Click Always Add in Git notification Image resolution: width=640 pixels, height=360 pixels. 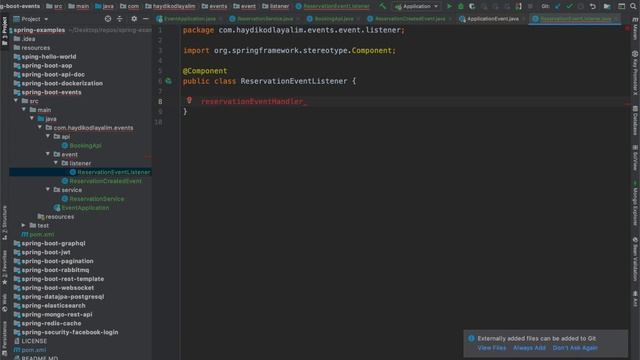click(529, 348)
